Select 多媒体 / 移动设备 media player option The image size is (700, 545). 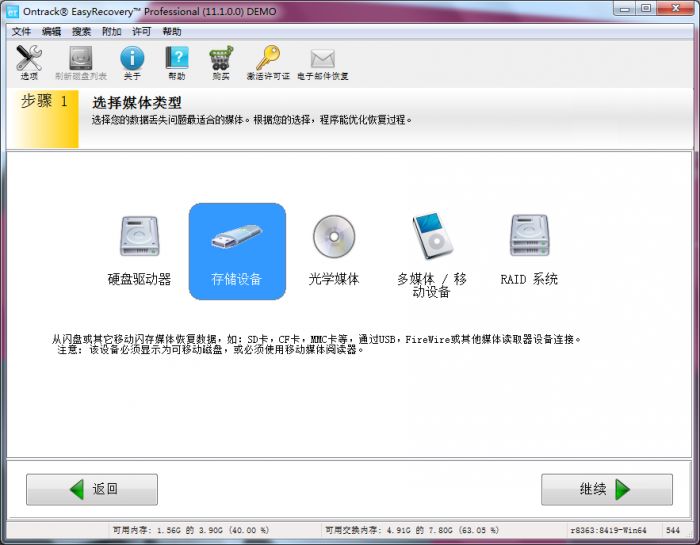[431, 253]
